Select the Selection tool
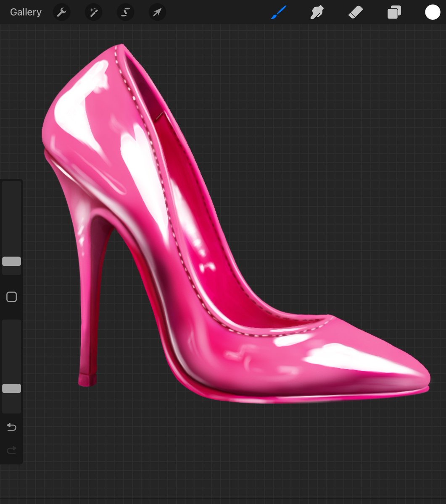446x504 pixels. coord(125,12)
